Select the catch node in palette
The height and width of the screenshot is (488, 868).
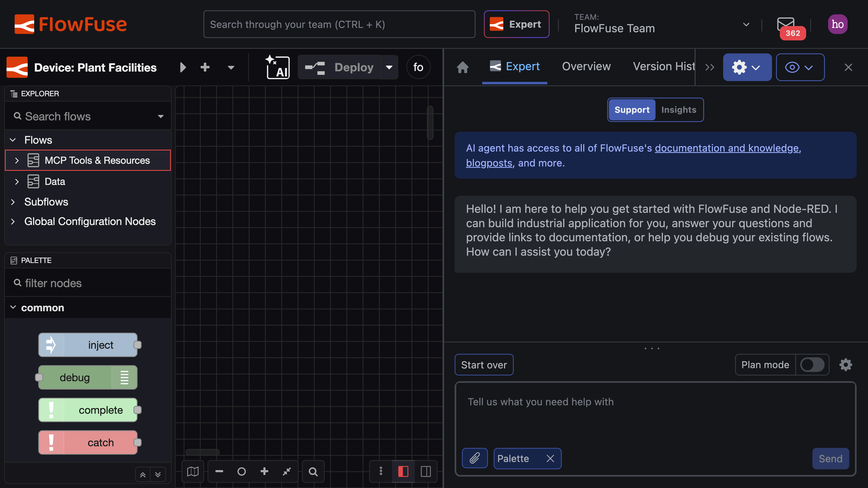(x=88, y=442)
